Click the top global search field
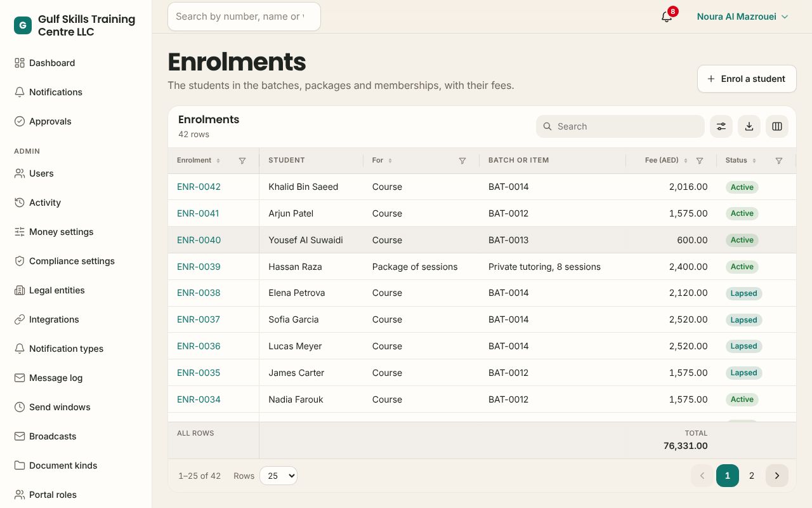The height and width of the screenshot is (508, 812). [244, 17]
